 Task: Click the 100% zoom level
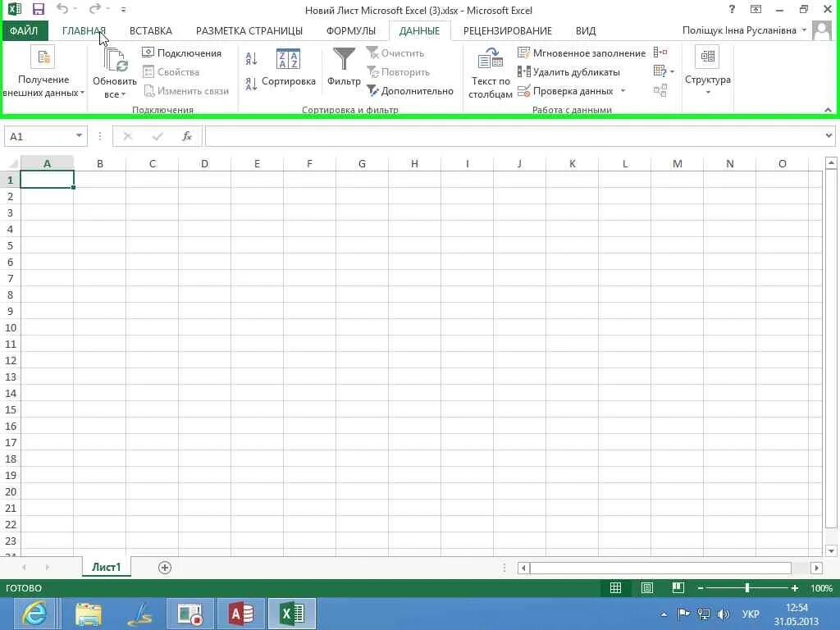click(x=821, y=588)
